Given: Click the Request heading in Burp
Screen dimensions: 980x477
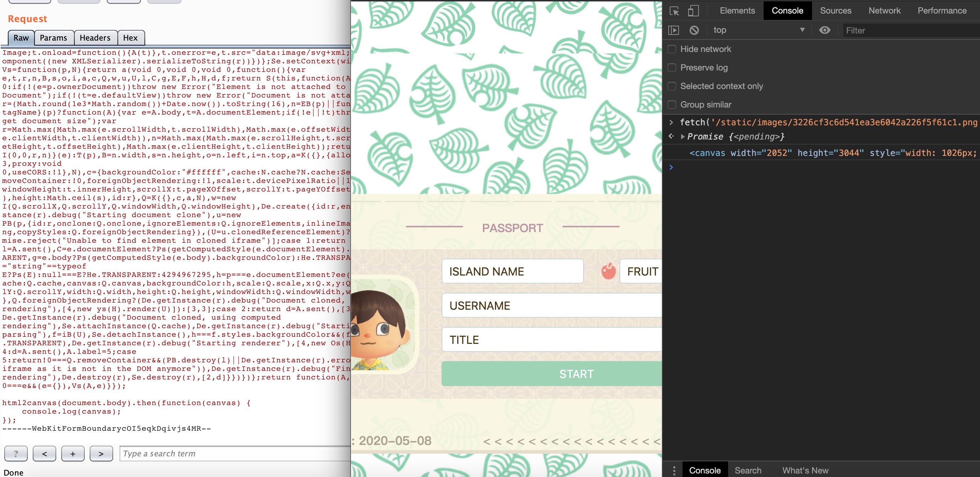Looking at the screenshot, I should tap(27, 19).
